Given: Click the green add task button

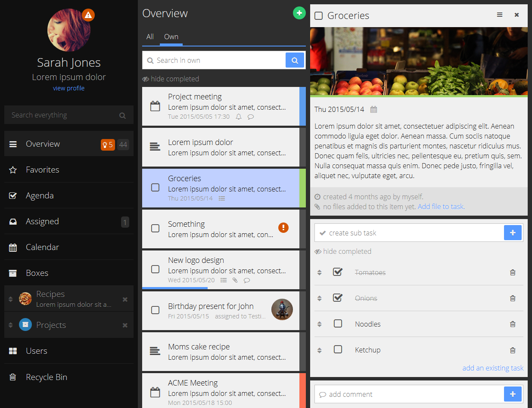Looking at the screenshot, I should click(x=299, y=13).
